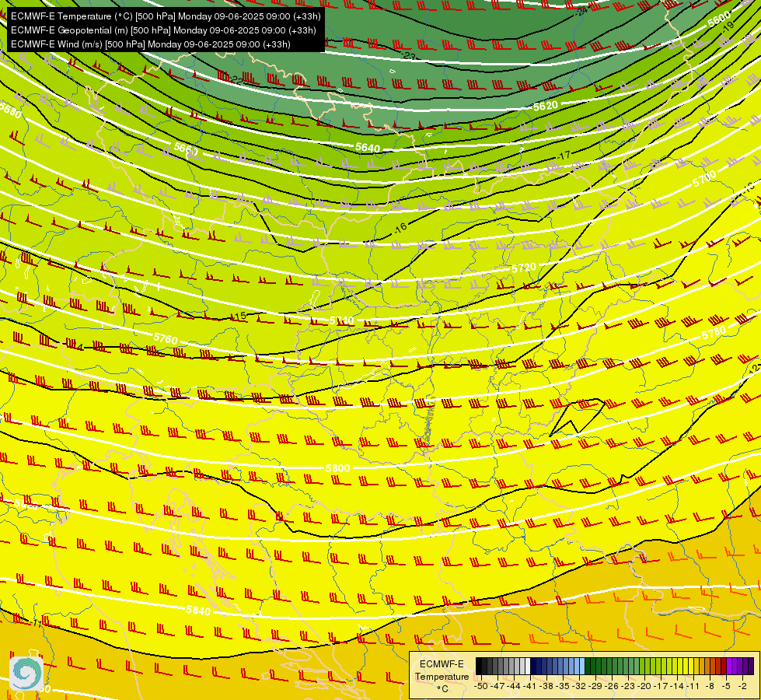Select the ECMWF-E Wind title line
This screenshot has height=700, width=761.
151,44
